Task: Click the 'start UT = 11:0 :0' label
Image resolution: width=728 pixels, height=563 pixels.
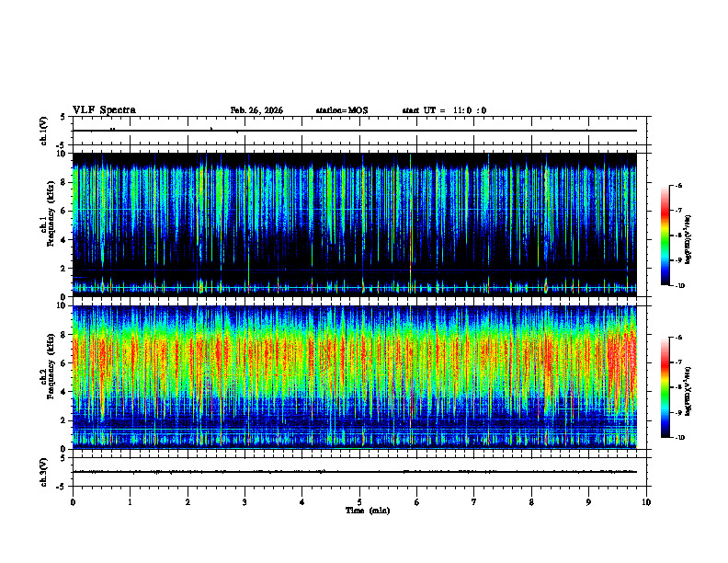Action: pos(444,110)
